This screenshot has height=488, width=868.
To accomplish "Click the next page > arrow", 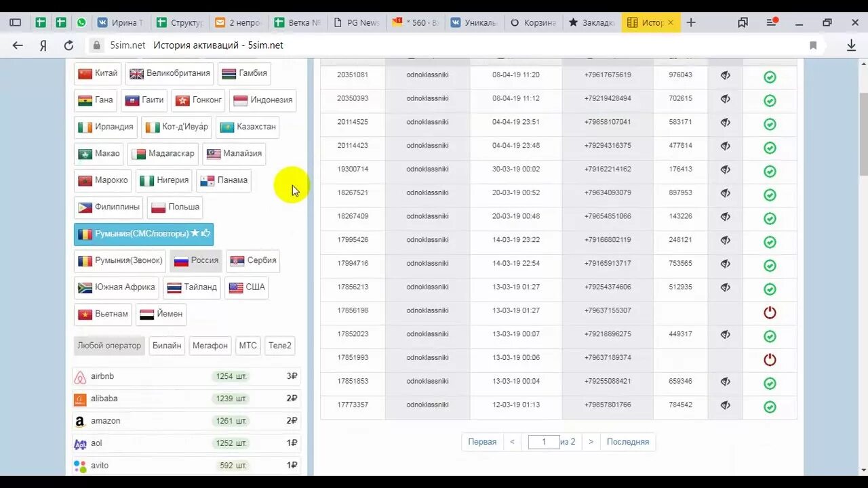I will pos(591,442).
